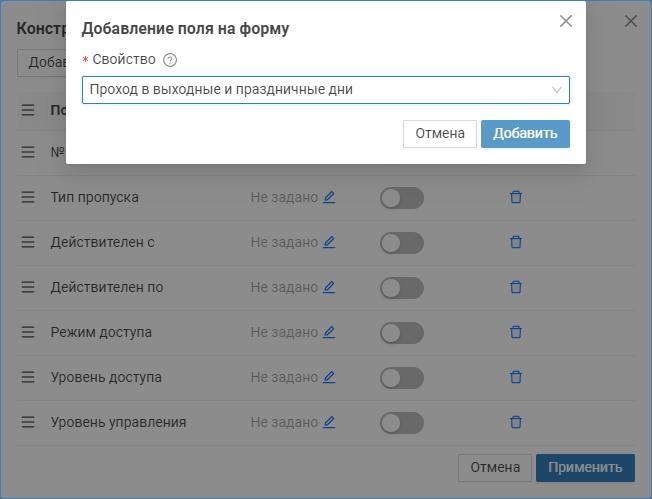Edit the label for Тип пропуска

coord(329,197)
